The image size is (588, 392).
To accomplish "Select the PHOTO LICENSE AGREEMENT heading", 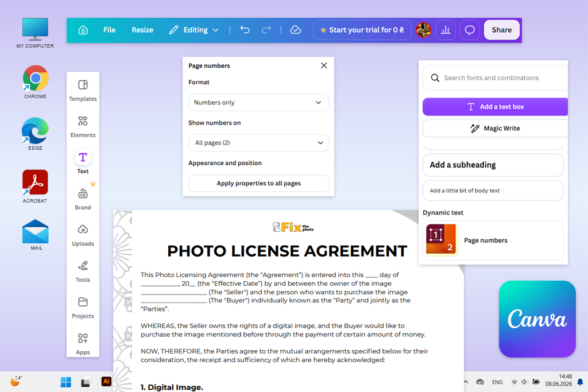I will pyautogui.click(x=287, y=251).
